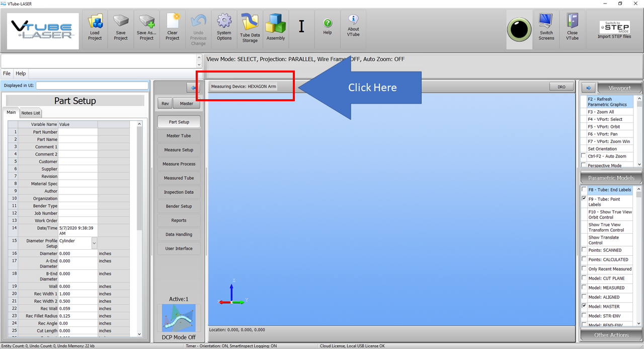The height and width of the screenshot is (349, 644).
Task: Click the Displayed in UI input field
Action: [x=92, y=86]
